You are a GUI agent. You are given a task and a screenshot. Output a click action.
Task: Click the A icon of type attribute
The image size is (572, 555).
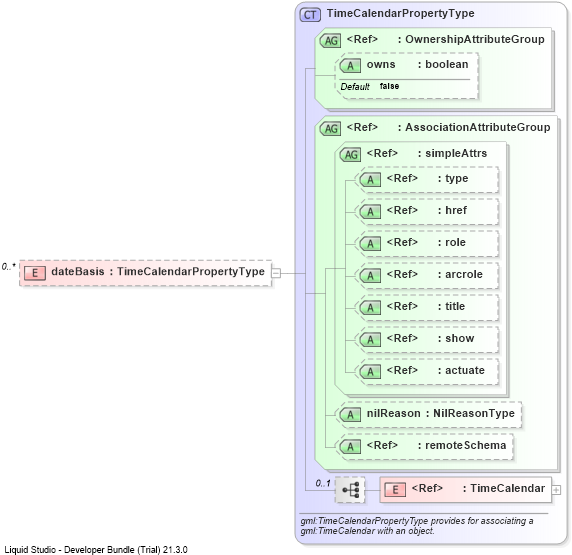pyautogui.click(x=370, y=180)
